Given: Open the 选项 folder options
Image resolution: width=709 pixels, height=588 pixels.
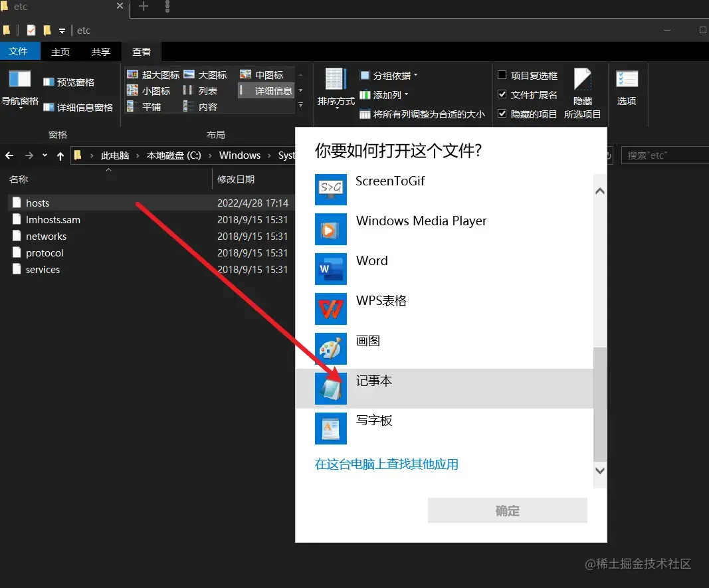Looking at the screenshot, I should click(x=627, y=88).
